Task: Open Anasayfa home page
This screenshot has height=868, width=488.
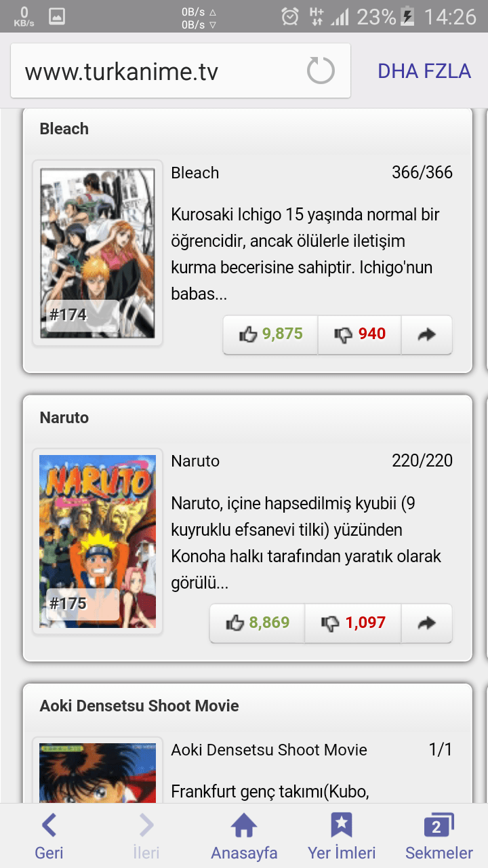Action: 244,836
